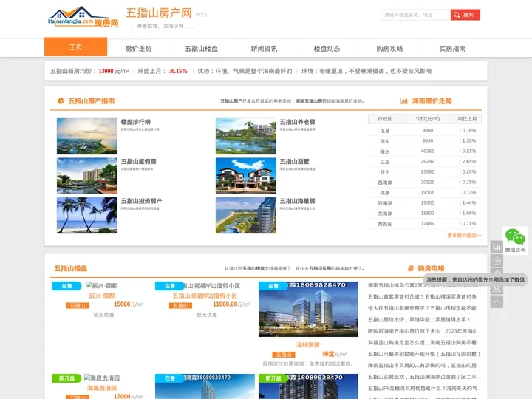
Task: Open the 五指山海景房 thumbnail image
Action: pyautogui.click(x=245, y=216)
